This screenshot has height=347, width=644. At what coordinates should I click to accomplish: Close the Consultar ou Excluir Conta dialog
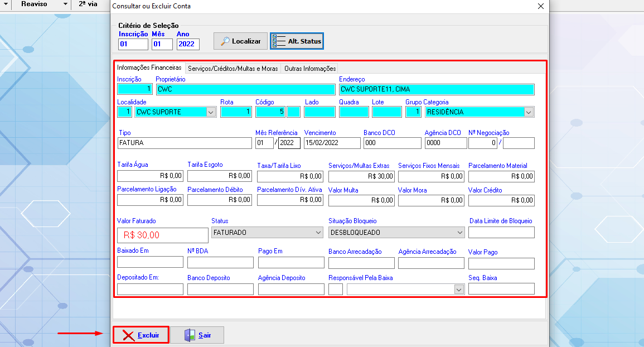[x=540, y=6]
